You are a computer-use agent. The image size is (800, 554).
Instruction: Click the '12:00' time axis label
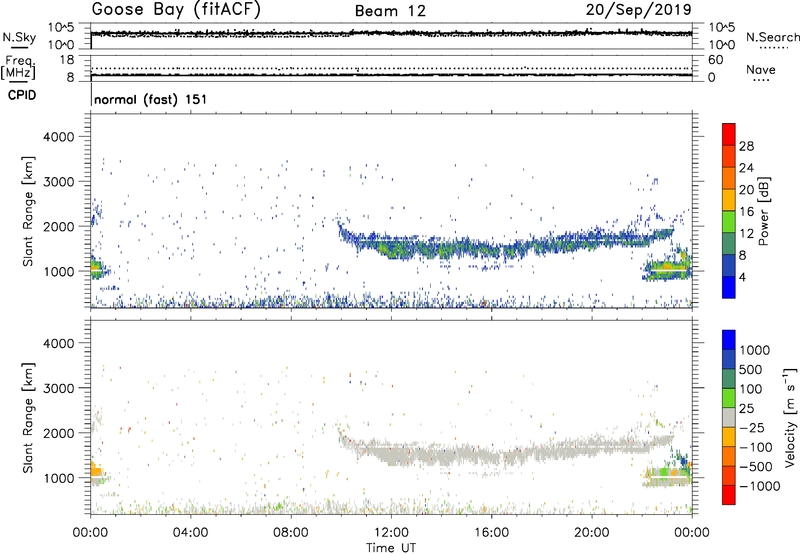[391, 533]
